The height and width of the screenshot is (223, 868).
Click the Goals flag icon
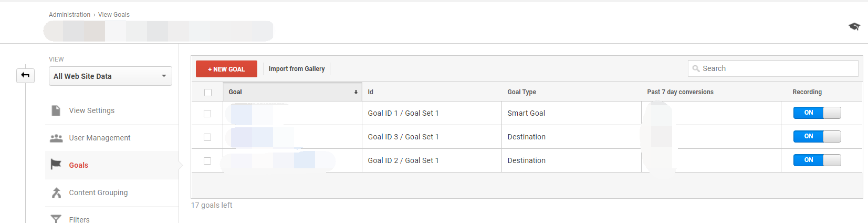[56, 165]
